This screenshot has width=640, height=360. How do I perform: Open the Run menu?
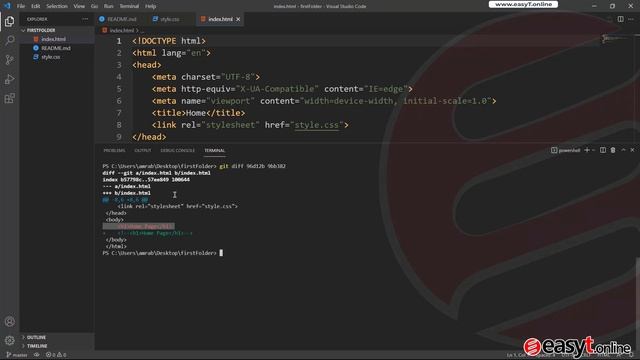(109, 6)
